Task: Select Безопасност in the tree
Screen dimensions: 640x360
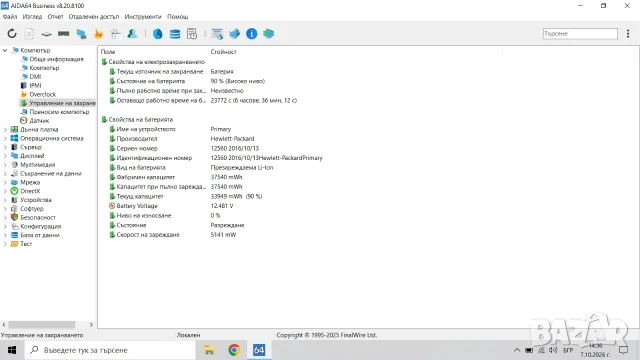Action: (x=38, y=218)
